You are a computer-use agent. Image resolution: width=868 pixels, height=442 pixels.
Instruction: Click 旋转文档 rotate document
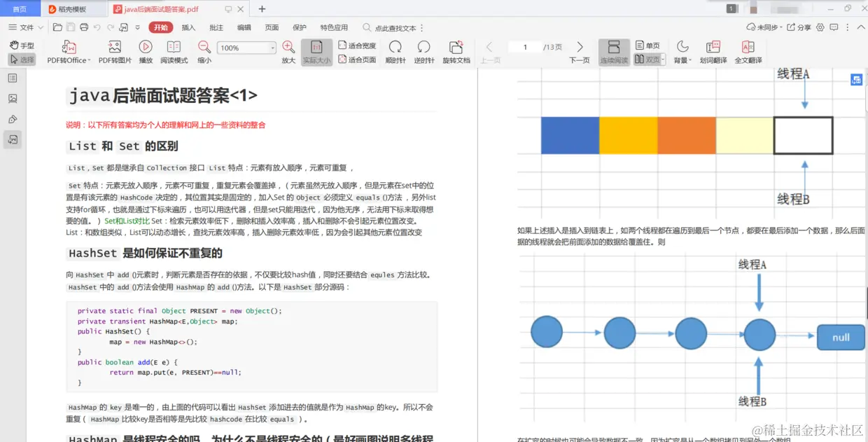(x=456, y=53)
